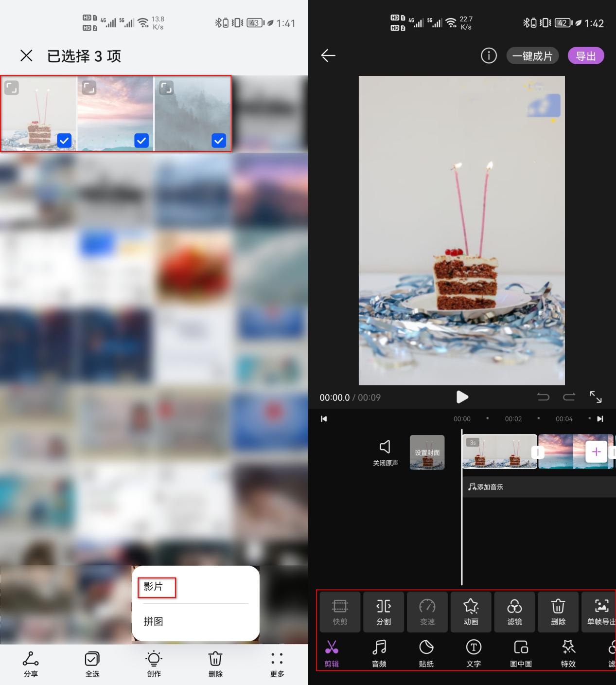Image resolution: width=616 pixels, height=685 pixels.
Task: Open the 滤镜 filter tool in top row
Action: click(x=515, y=612)
